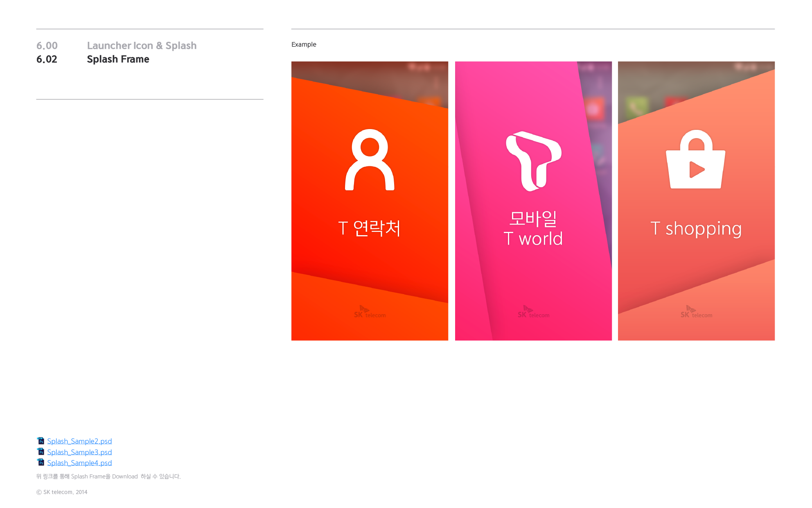Open the Splash_Sample2.psd link
The width and height of the screenshot is (812, 508).
point(79,441)
